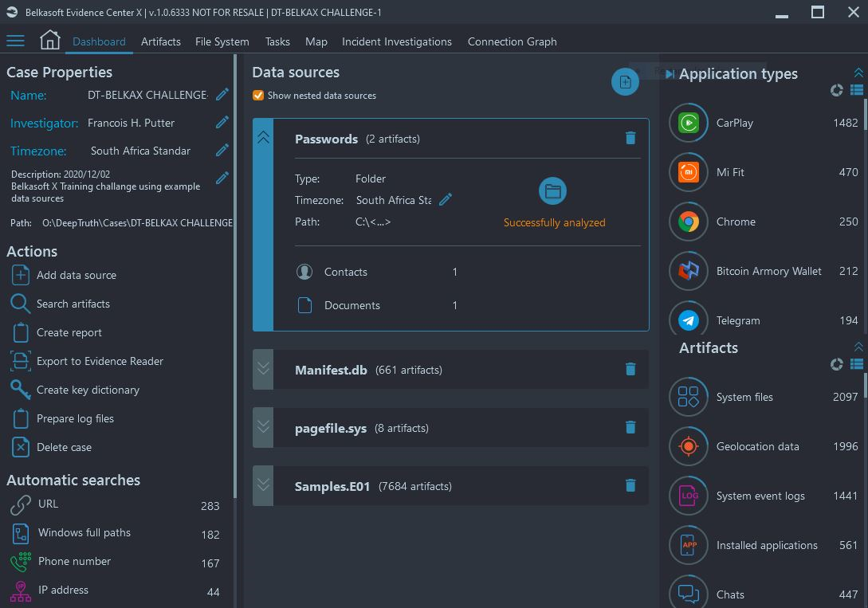This screenshot has width=868, height=608.
Task: Switch Artifacts panel to chart view
Action: tap(837, 364)
